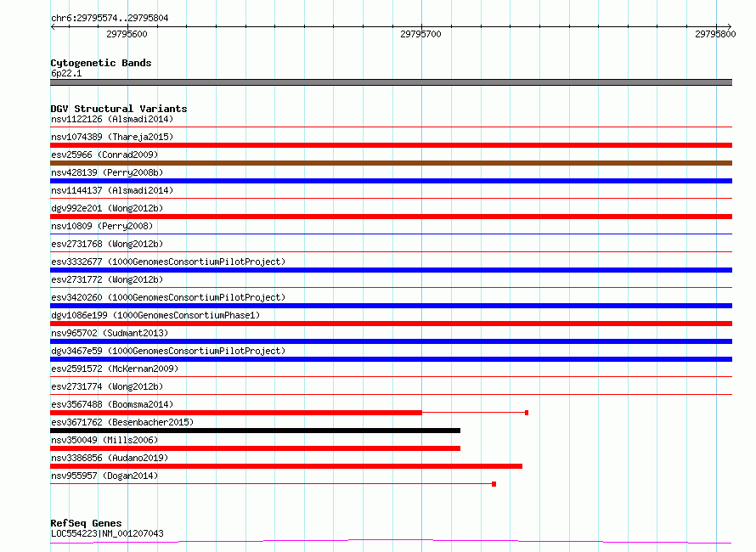Open esv3332677 (1000GenomesConsortiumPilotProject) label

[x=168, y=262]
